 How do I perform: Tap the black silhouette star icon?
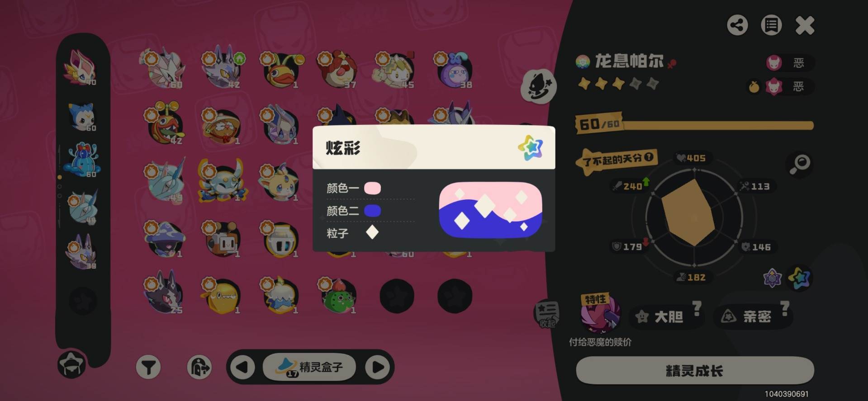[538, 86]
